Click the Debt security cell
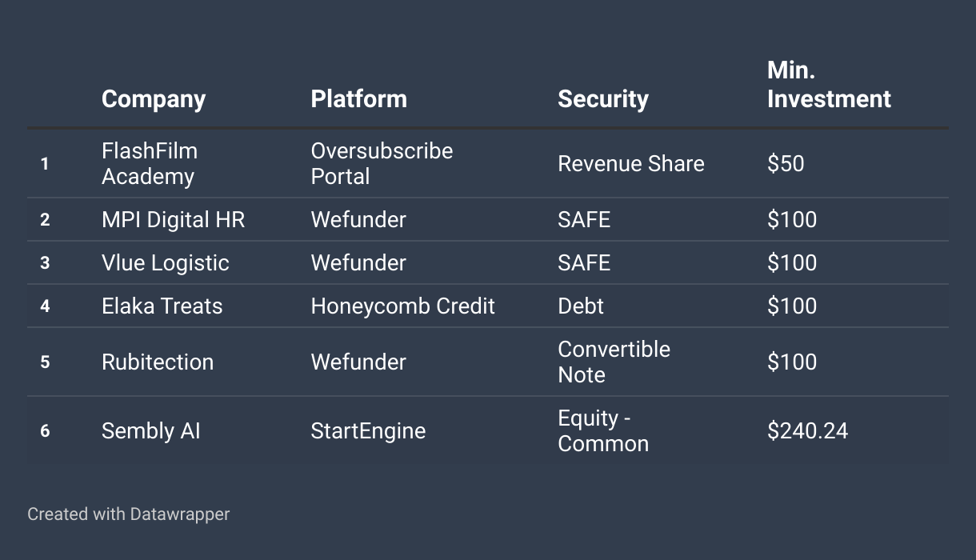 pos(581,306)
